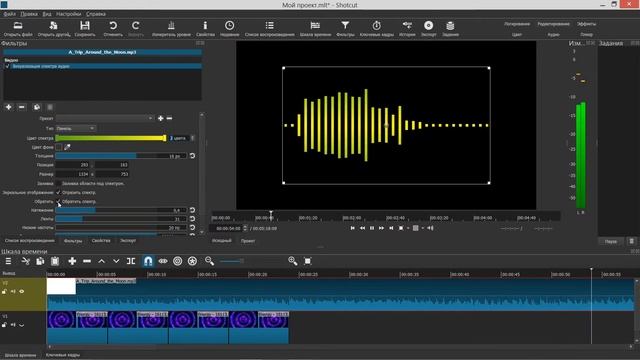
Task: Click the timeline copy icon
Action: point(40,261)
